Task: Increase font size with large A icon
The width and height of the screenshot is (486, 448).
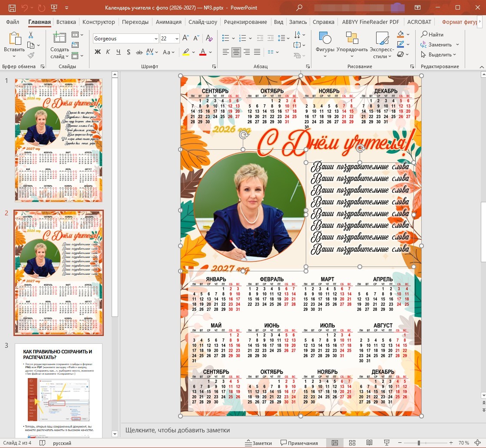Action: point(185,38)
